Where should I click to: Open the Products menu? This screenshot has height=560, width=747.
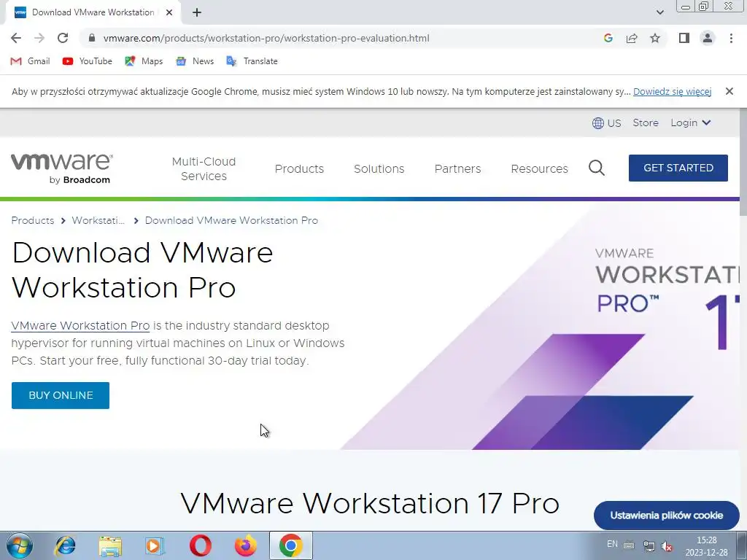[x=299, y=168]
